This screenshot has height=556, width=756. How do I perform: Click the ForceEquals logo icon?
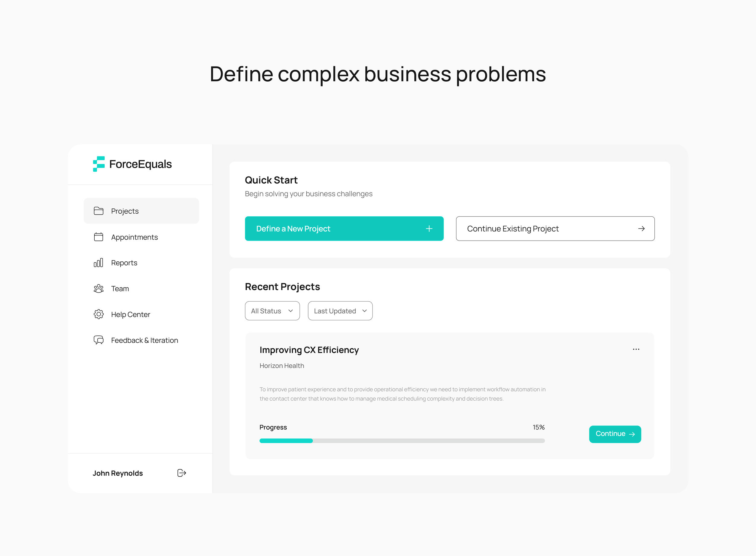point(99,164)
